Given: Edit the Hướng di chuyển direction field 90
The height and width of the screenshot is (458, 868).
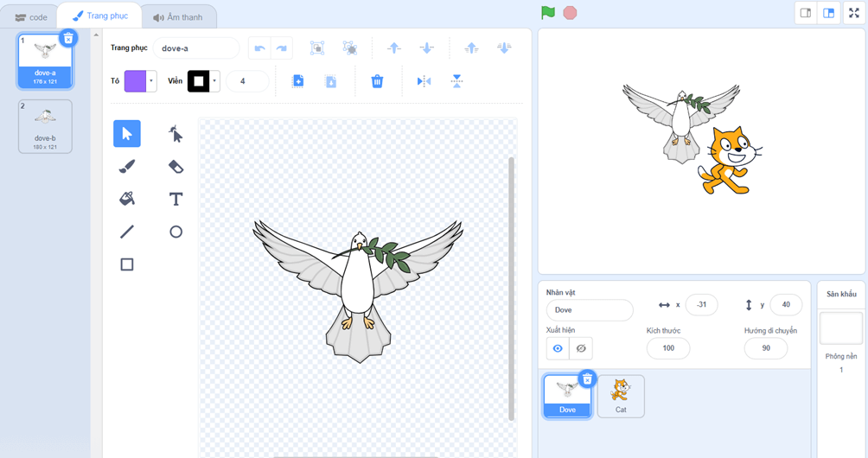Looking at the screenshot, I should (766, 348).
